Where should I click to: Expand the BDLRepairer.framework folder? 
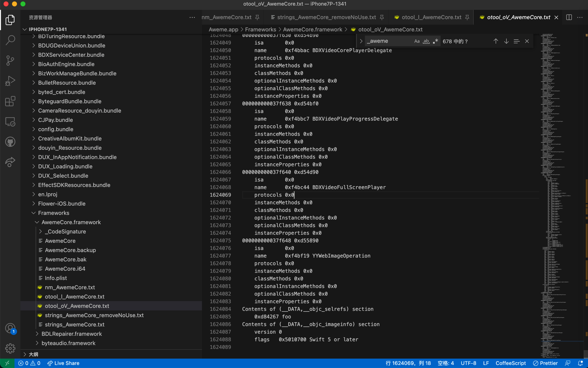click(x=37, y=334)
